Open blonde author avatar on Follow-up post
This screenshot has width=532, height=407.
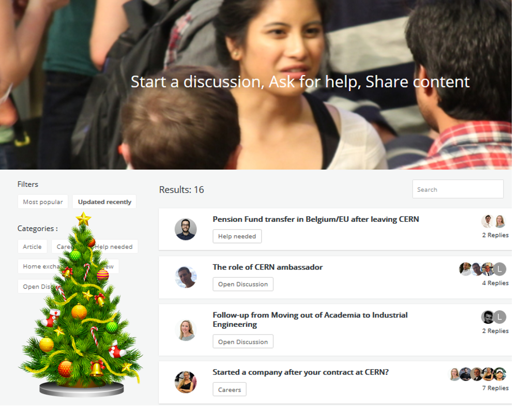(186, 330)
